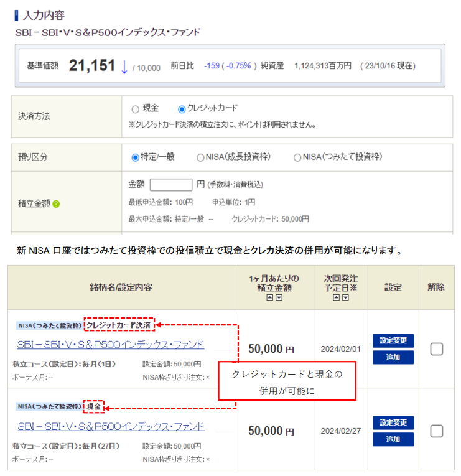461x476 pixels.
Task: Choose the NISA(つみたて投資枠) account type
Action: pos(297,157)
